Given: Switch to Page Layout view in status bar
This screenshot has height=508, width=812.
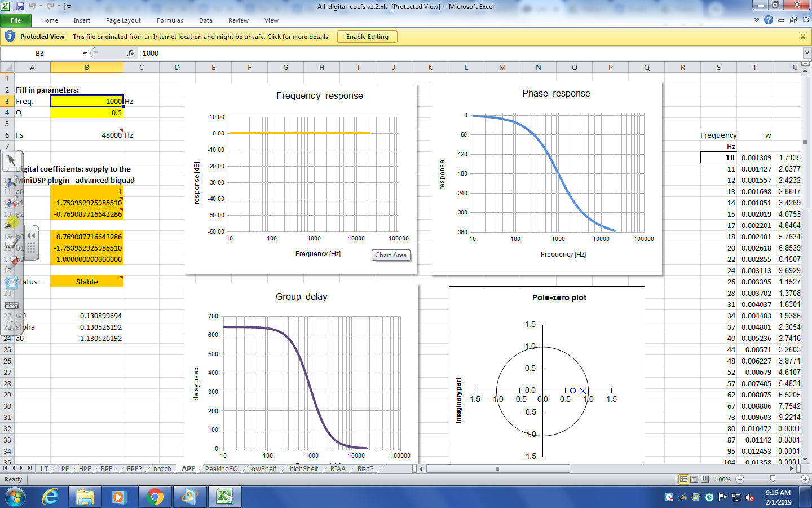Looking at the screenshot, I should coord(694,479).
